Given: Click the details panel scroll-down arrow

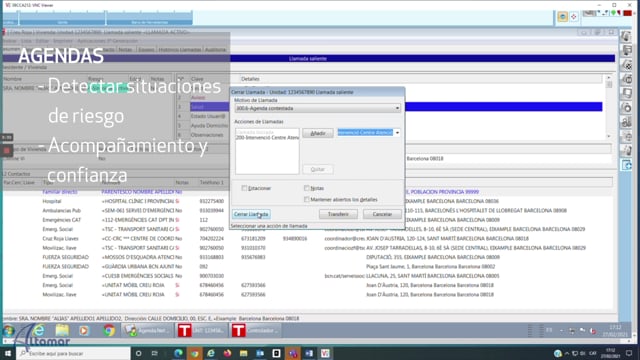Looking at the screenshot, I should (x=609, y=136).
